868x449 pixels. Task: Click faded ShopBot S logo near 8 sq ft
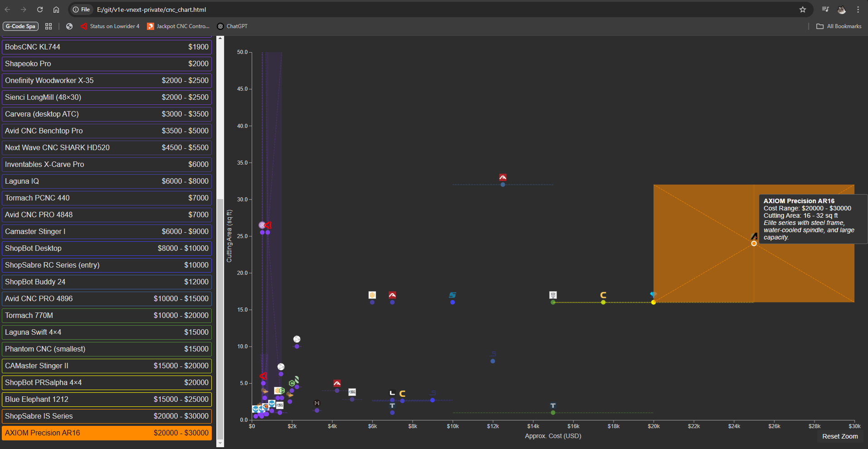[x=493, y=354]
